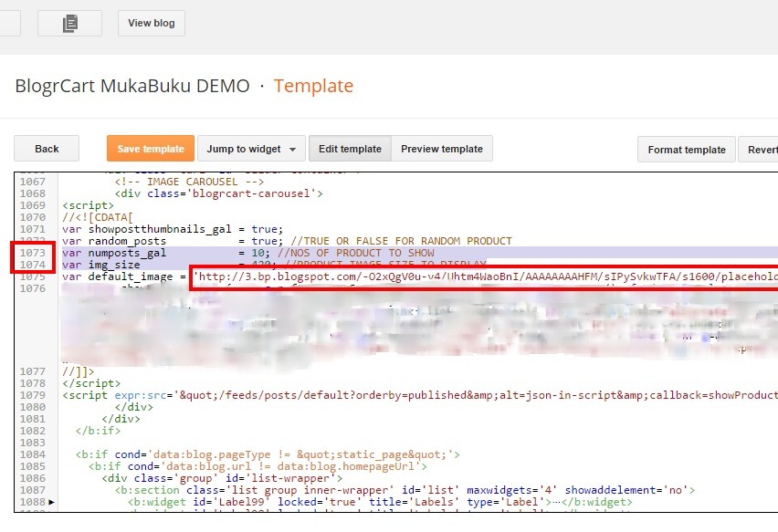Click Format template button
The width and height of the screenshot is (778, 532).
click(687, 150)
